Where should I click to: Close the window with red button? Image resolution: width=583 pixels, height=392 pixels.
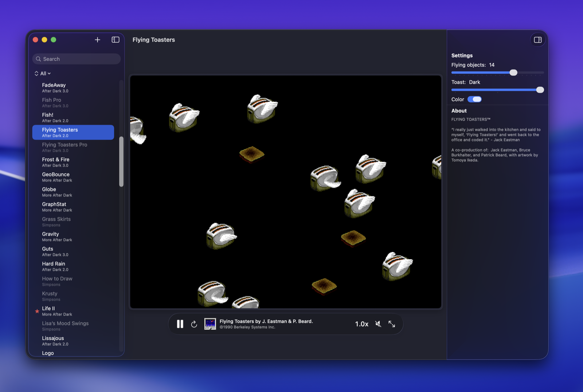tap(35, 40)
